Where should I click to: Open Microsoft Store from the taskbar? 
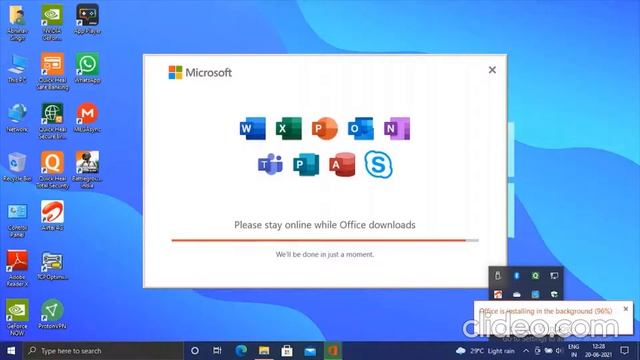pos(287,351)
